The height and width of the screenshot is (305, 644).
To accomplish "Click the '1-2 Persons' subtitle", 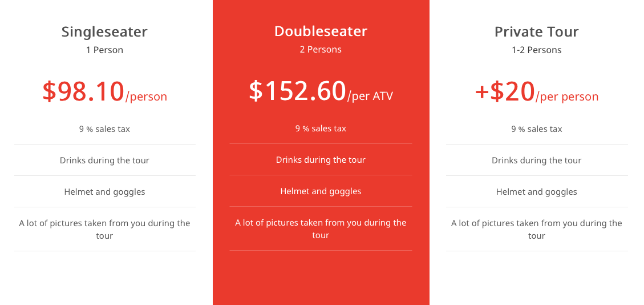I will pyautogui.click(x=536, y=50).
